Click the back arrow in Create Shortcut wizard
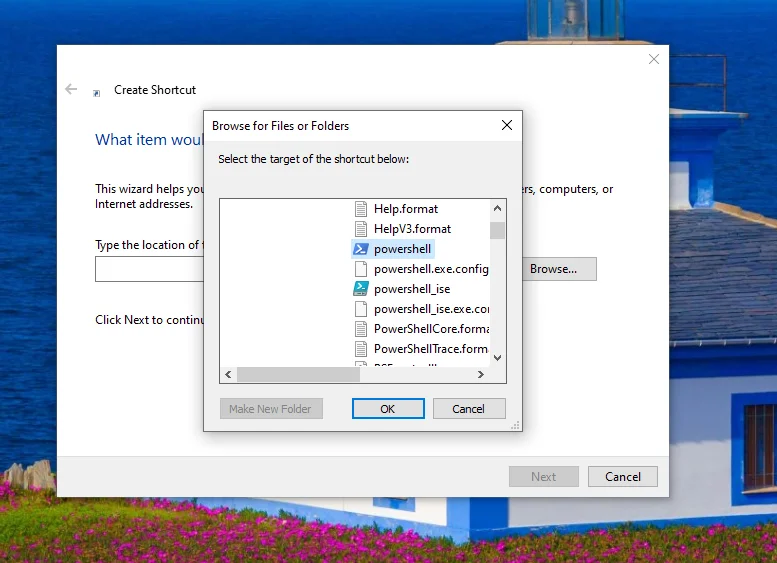 (x=71, y=90)
